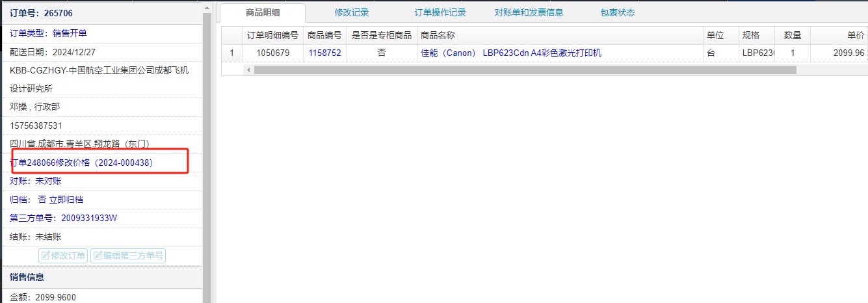Click the 规格 column header
The image size is (868, 303).
(757, 35)
